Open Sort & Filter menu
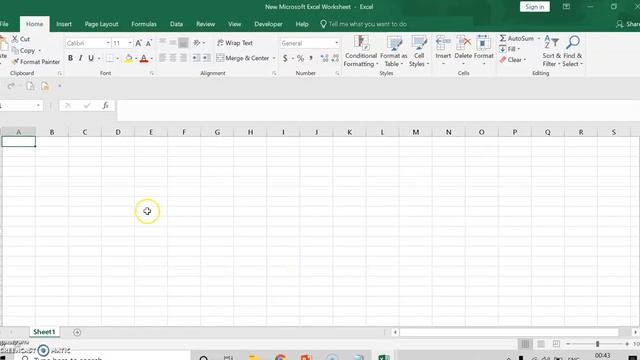This screenshot has height=360, width=640. point(551,51)
